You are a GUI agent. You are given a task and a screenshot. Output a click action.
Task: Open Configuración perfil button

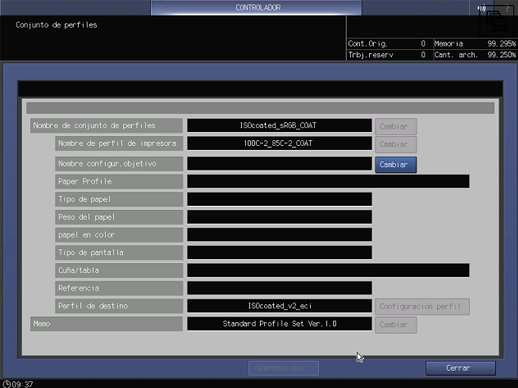(x=422, y=307)
